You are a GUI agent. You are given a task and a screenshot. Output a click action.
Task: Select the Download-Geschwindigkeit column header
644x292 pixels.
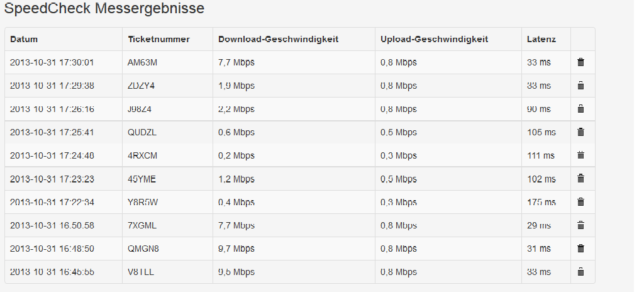tap(279, 40)
